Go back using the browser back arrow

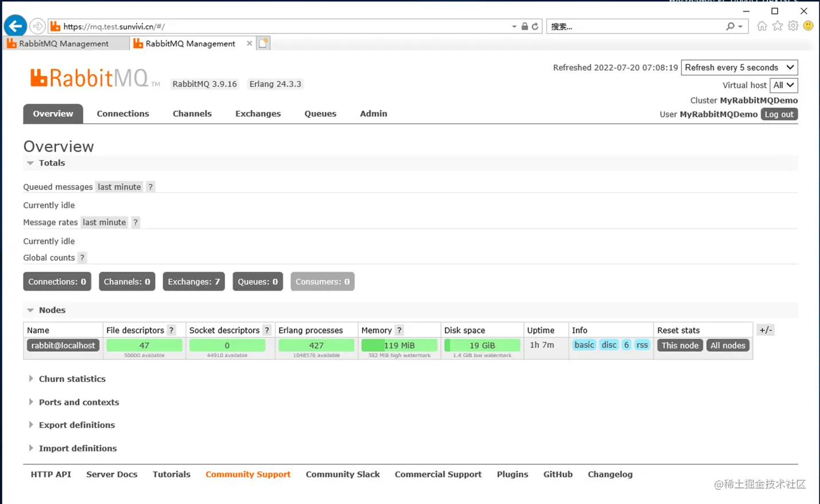click(x=15, y=26)
